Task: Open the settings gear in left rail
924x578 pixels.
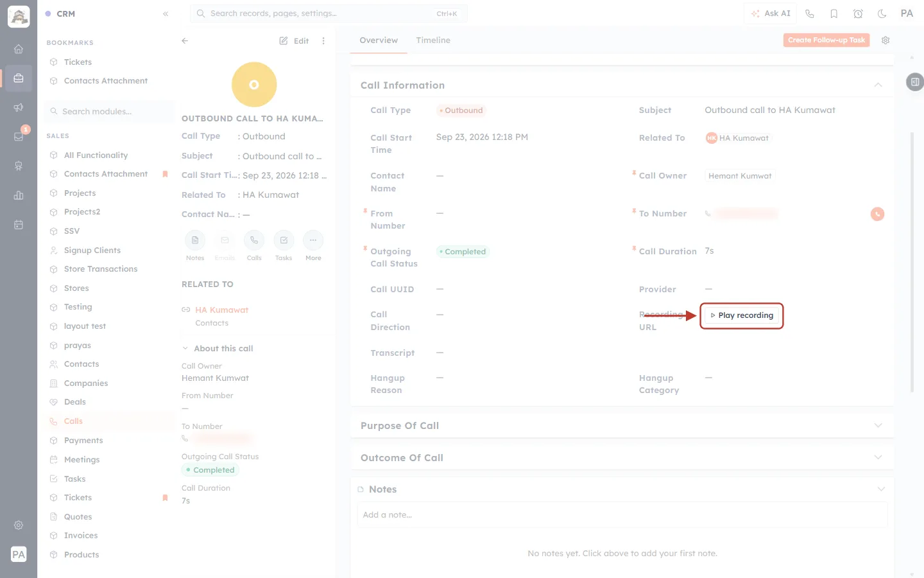Action: 19,525
